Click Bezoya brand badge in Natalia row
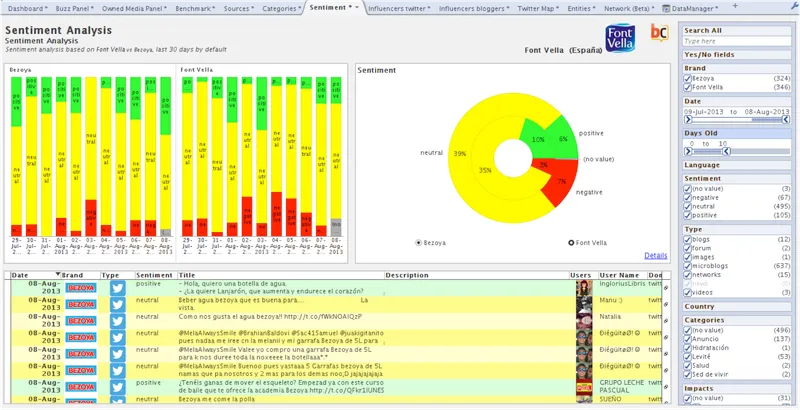The width and height of the screenshot is (800, 410). coord(81,321)
